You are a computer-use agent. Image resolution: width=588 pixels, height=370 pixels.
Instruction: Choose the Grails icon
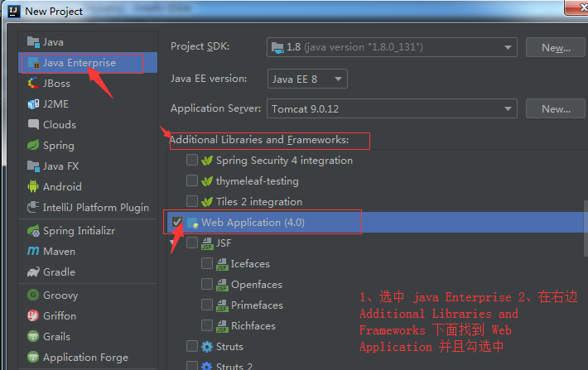point(33,336)
